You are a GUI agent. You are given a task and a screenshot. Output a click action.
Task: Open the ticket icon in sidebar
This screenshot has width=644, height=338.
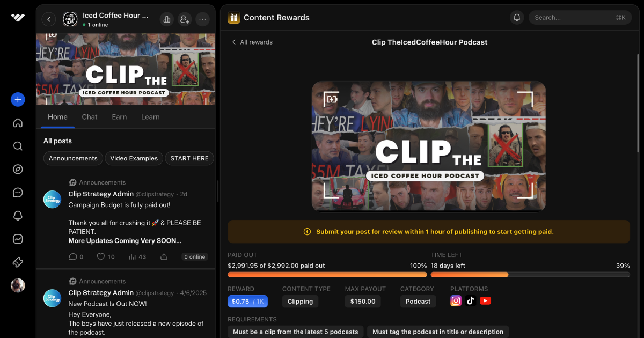click(x=18, y=262)
